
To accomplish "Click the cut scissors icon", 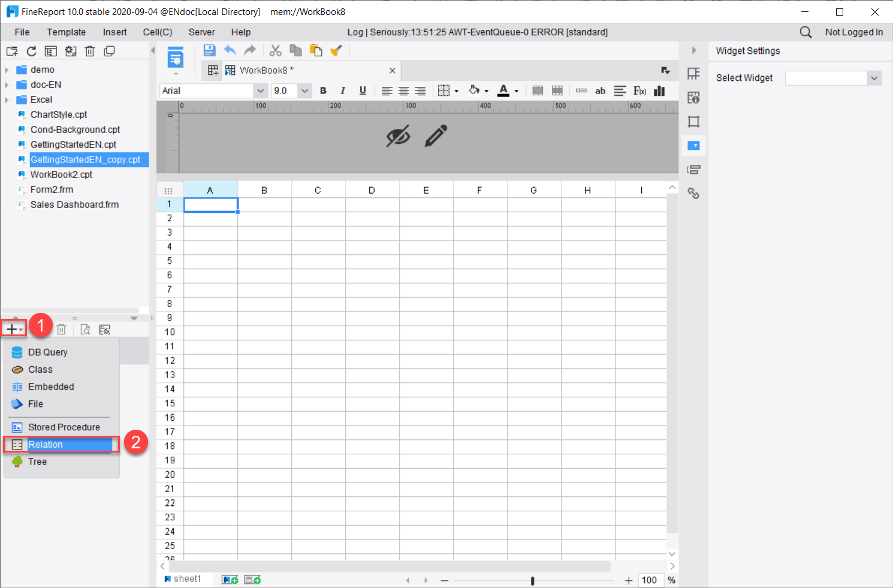I will coord(276,50).
